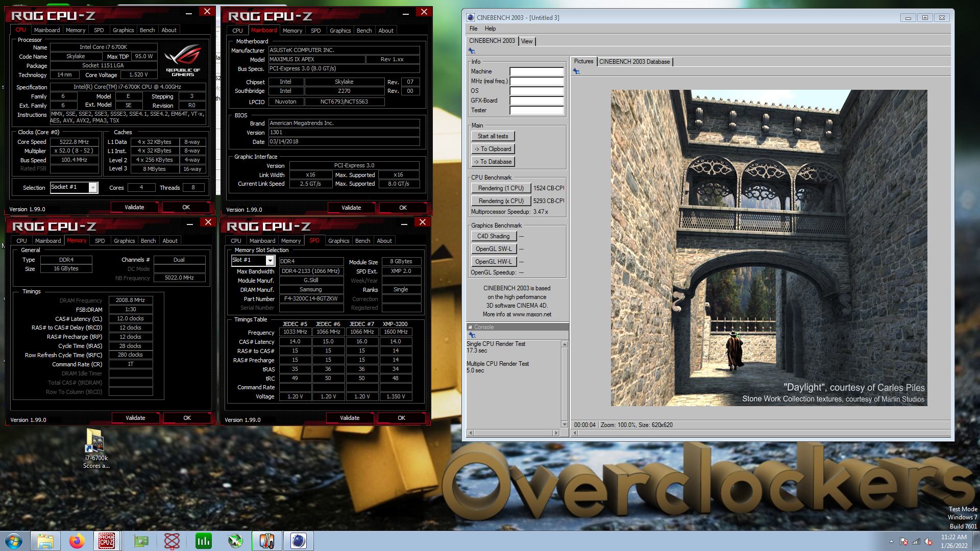Click the OS input field

536,91
